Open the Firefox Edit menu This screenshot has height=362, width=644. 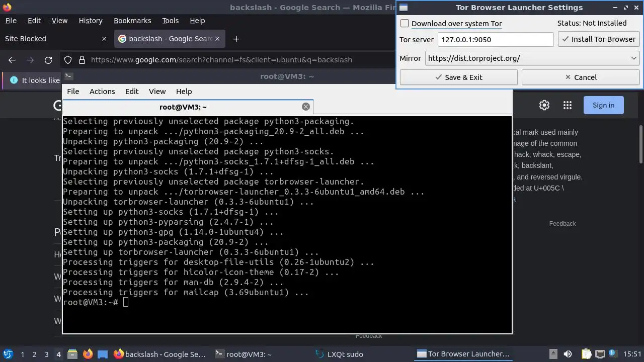[x=34, y=21]
